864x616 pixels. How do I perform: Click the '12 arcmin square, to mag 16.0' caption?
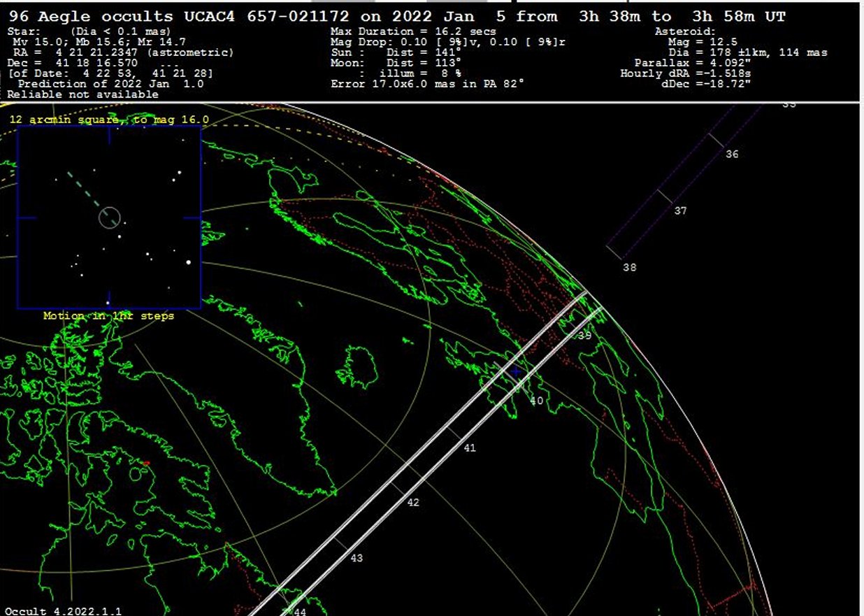click(x=109, y=120)
